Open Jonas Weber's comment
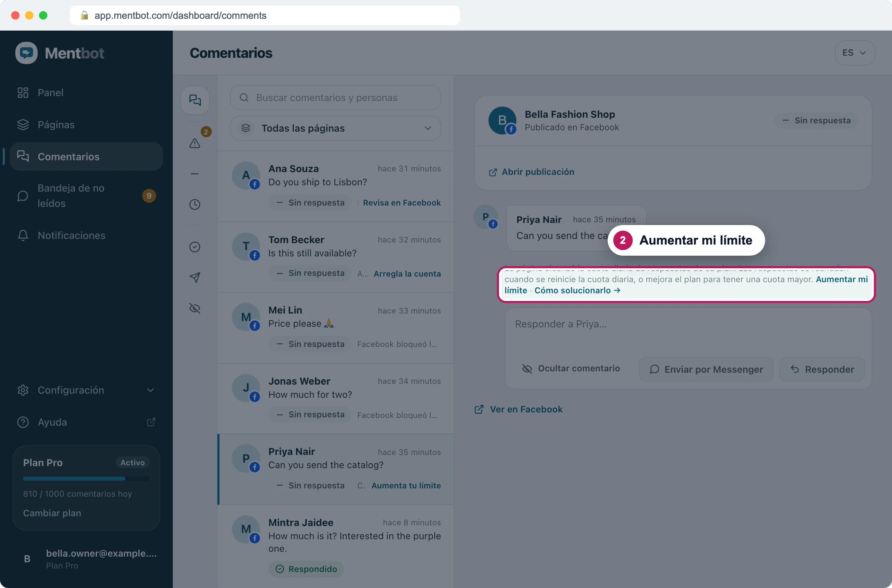Viewport: 892px width, 588px height. pyautogui.click(x=336, y=399)
